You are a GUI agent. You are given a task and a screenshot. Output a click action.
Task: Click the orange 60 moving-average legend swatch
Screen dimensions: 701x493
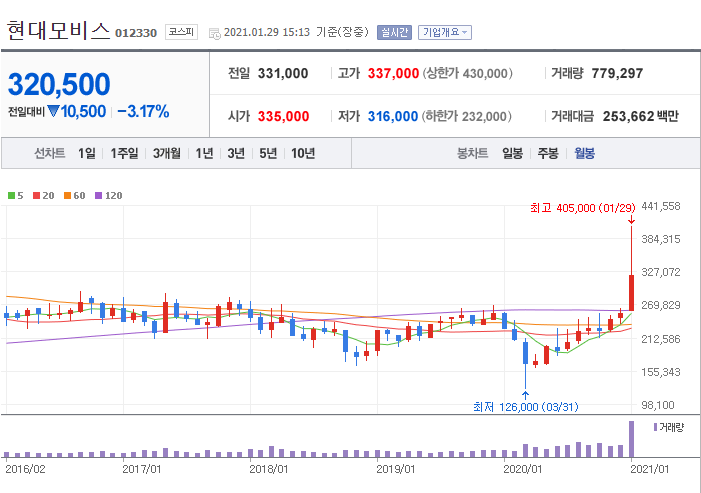tap(68, 195)
